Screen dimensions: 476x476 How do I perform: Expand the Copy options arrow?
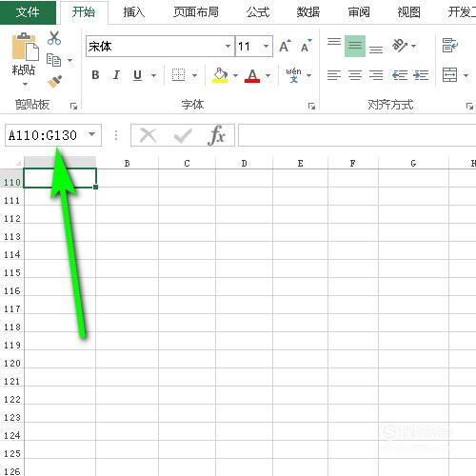[x=69, y=60]
